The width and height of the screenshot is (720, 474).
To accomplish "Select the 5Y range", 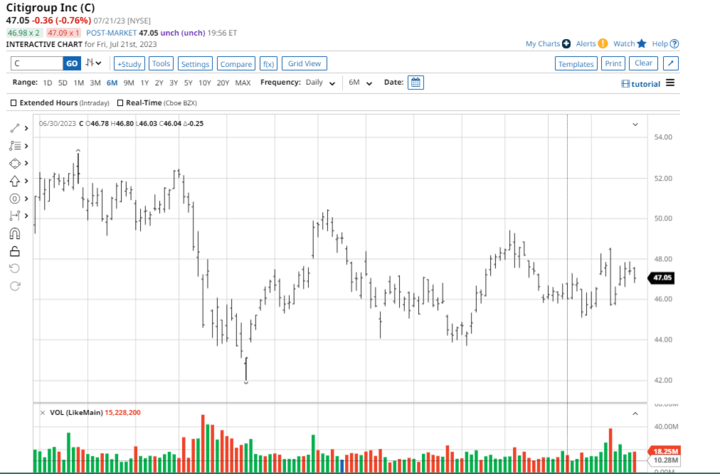I will 188,83.
